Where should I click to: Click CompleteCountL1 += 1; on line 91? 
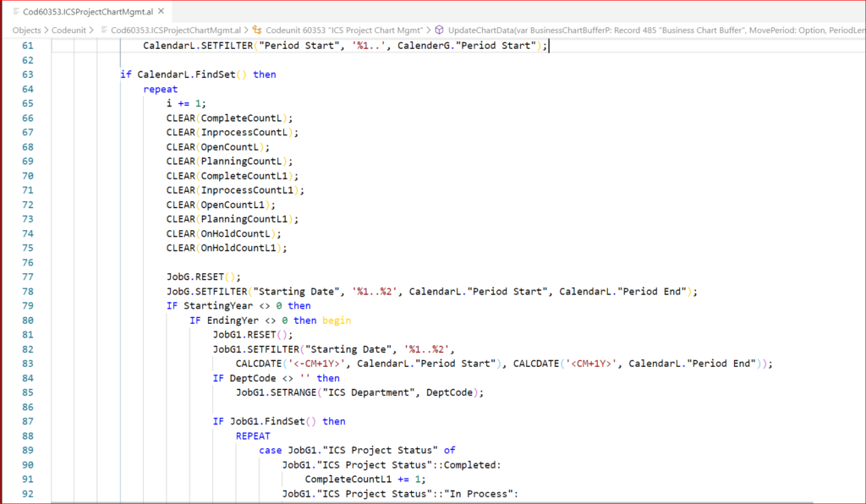pos(365,479)
